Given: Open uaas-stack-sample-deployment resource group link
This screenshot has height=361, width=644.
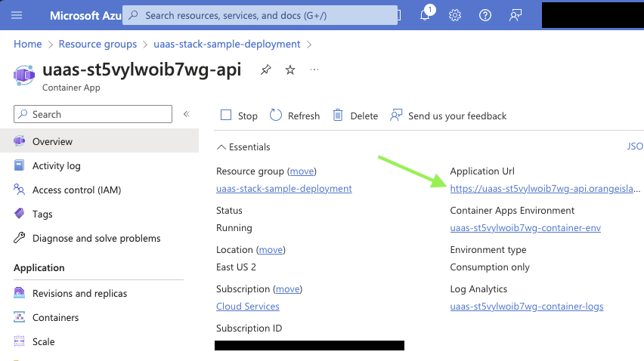Looking at the screenshot, I should pyautogui.click(x=283, y=188).
